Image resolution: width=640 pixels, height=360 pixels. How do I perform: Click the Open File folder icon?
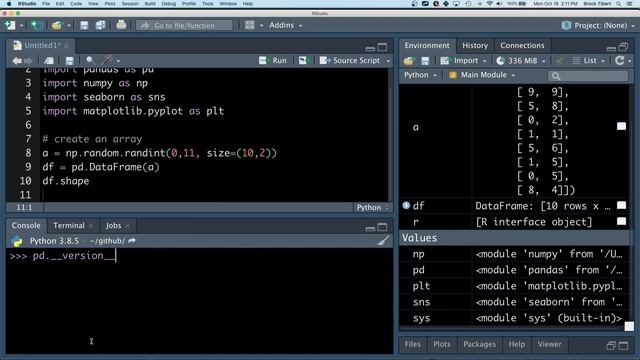[56, 25]
